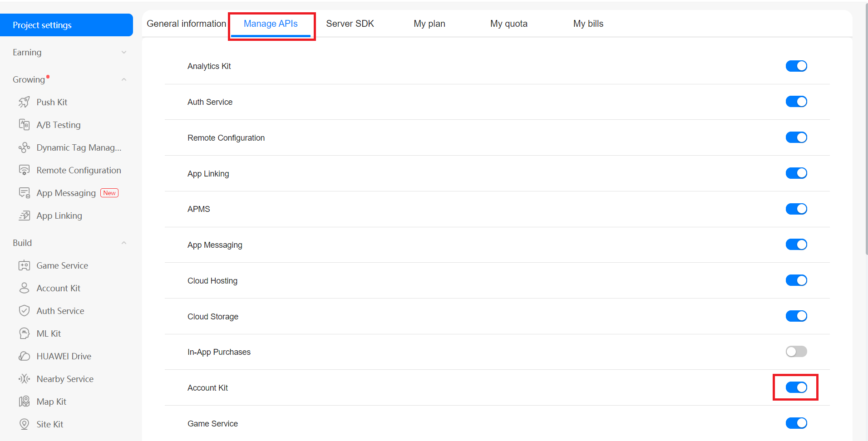The image size is (868, 441).
Task: Toggle the App Linking API switch
Action: click(796, 173)
